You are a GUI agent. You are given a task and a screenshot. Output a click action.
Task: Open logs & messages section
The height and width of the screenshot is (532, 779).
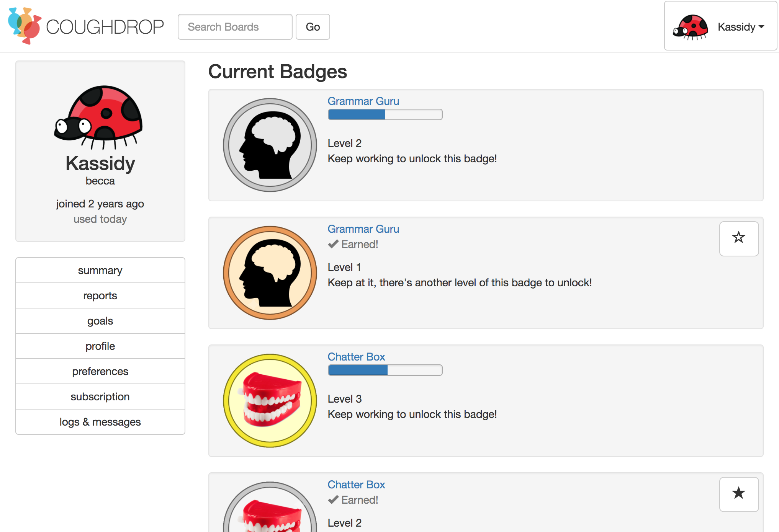click(100, 422)
